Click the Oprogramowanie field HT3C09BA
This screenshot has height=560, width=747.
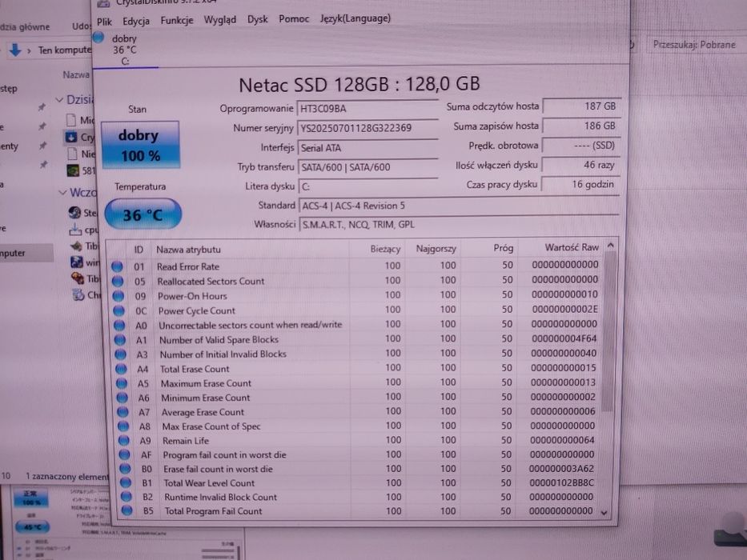tap(367, 109)
